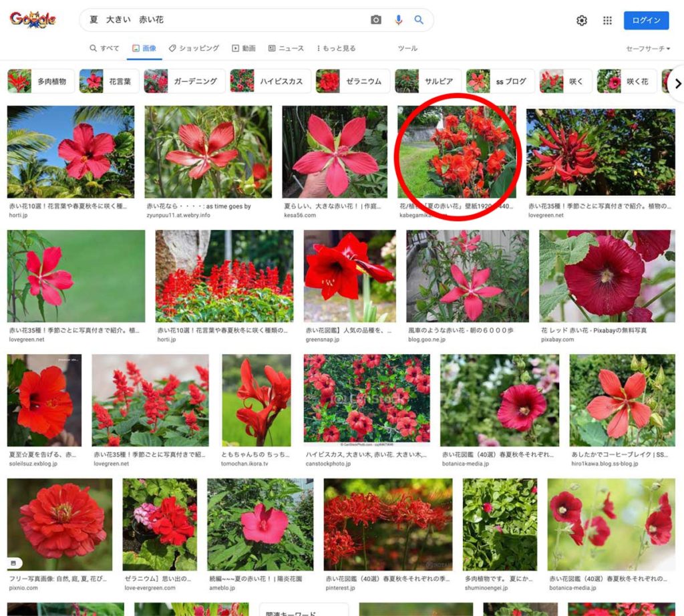
Task: Select the ゼラニウム filter chip
Action: 351,82
